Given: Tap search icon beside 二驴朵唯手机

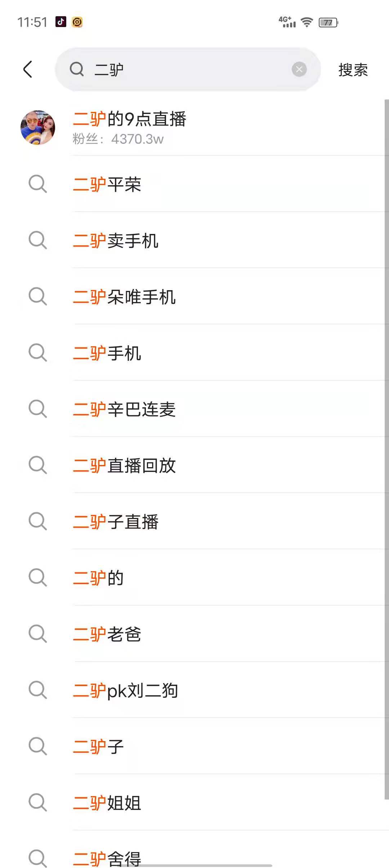Looking at the screenshot, I should 38,297.
